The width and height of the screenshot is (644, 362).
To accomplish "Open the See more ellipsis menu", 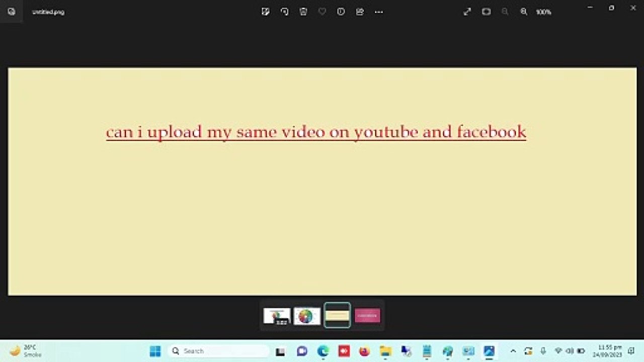I will [x=379, y=12].
